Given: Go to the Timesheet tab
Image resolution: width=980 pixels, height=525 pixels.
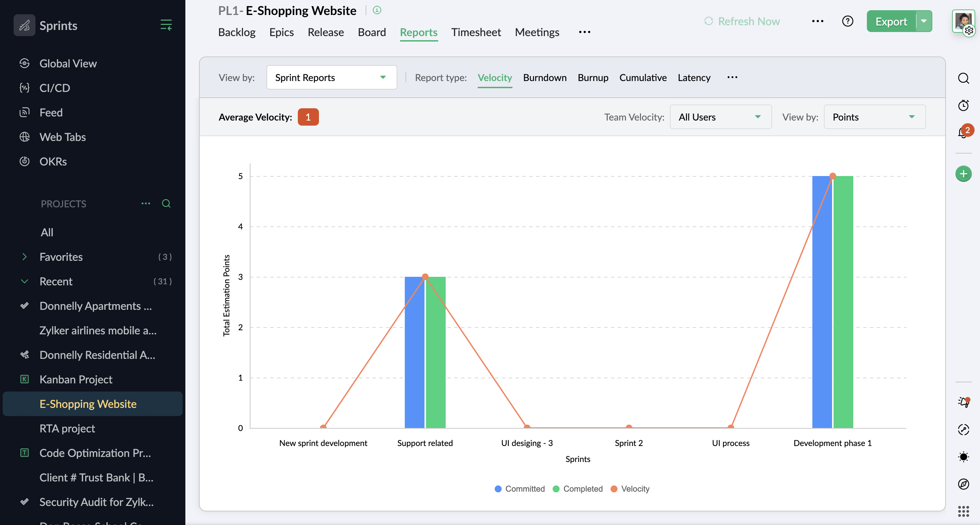Looking at the screenshot, I should click(476, 32).
